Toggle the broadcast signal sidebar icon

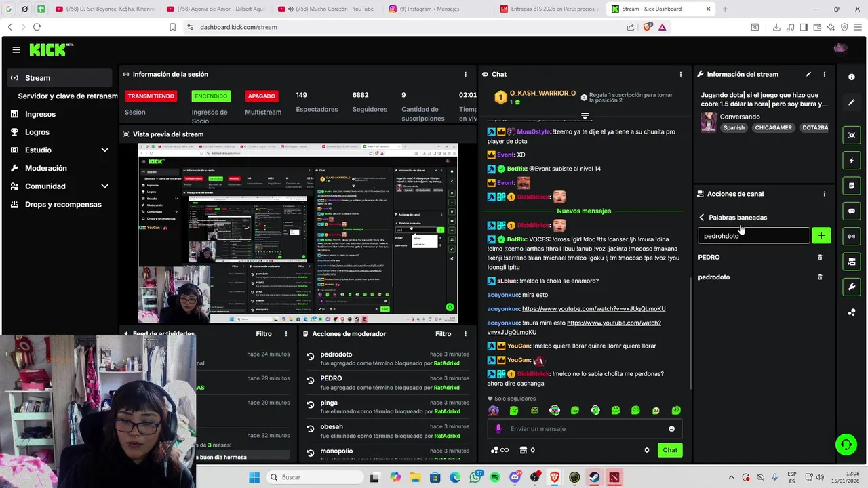852,236
